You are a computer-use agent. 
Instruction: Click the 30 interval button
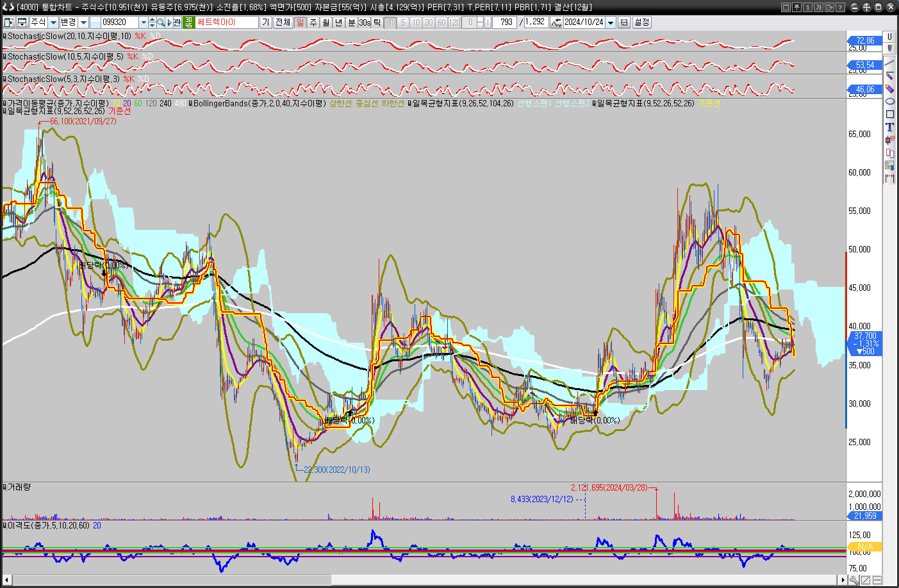[x=429, y=22]
